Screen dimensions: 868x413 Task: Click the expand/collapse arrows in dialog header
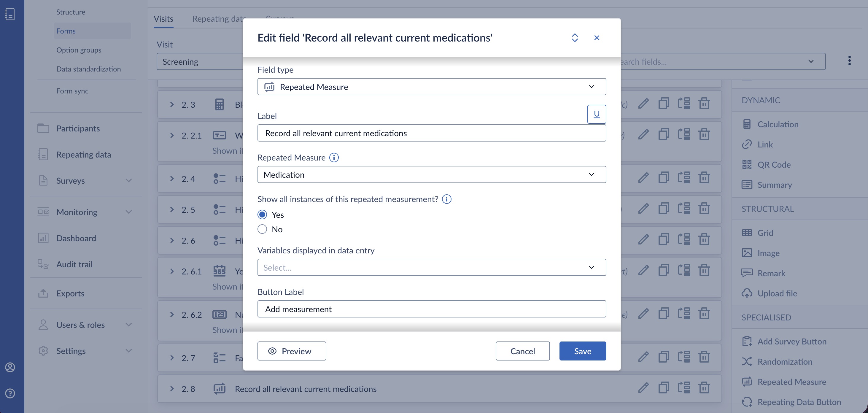[575, 37]
